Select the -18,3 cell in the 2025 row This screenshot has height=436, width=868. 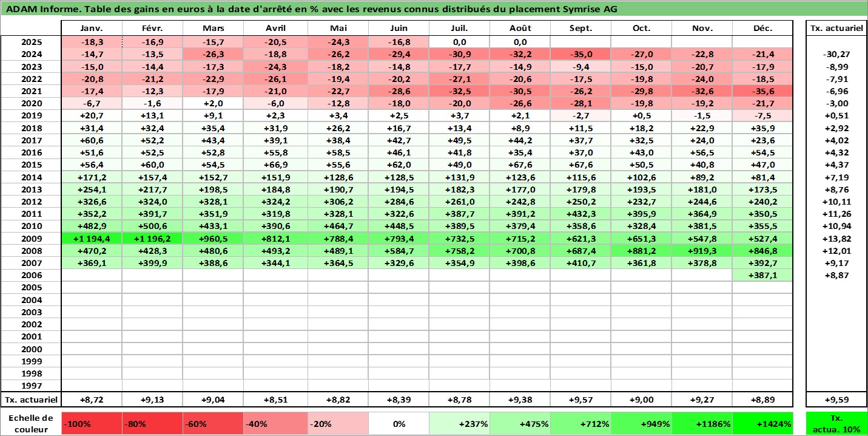point(92,42)
